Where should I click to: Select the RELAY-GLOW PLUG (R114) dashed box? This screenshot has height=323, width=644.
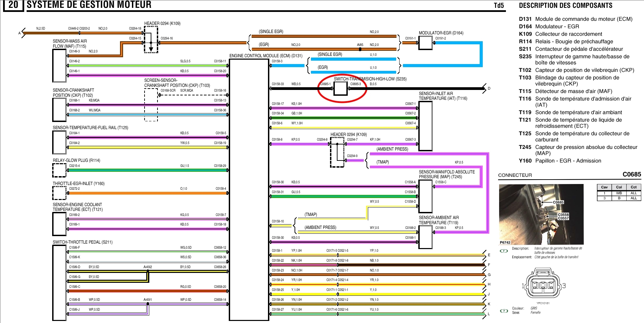coord(59,170)
